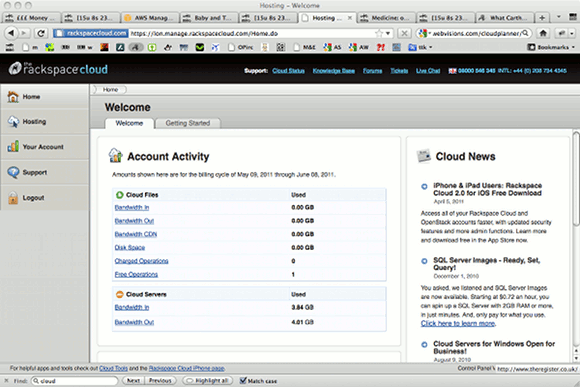Viewport: 580px width, 387px height.
Task: Click the green Cloud Files icon
Action: point(119,195)
